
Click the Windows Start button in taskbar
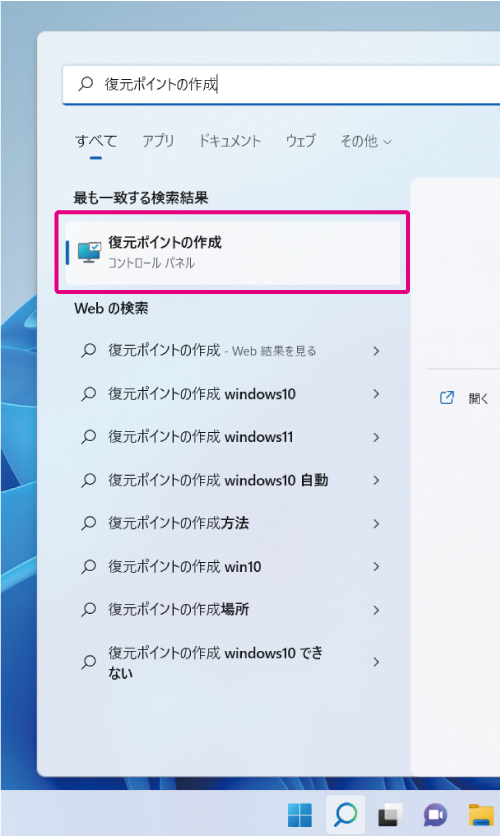click(300, 815)
